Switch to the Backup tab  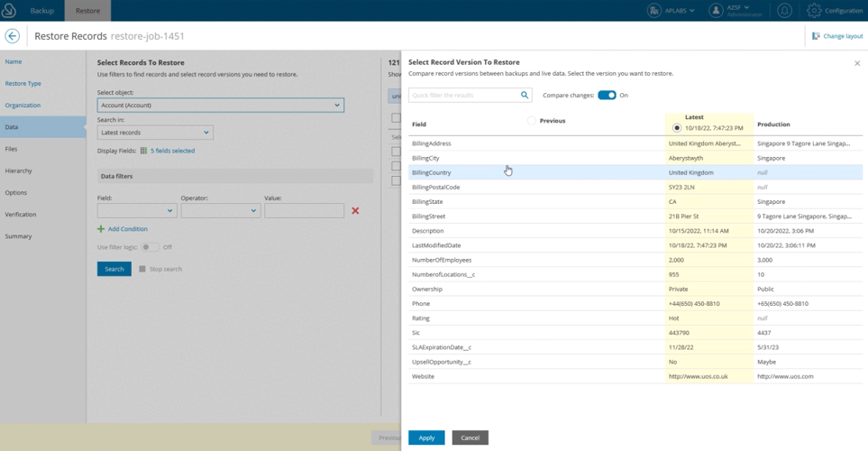click(x=42, y=11)
